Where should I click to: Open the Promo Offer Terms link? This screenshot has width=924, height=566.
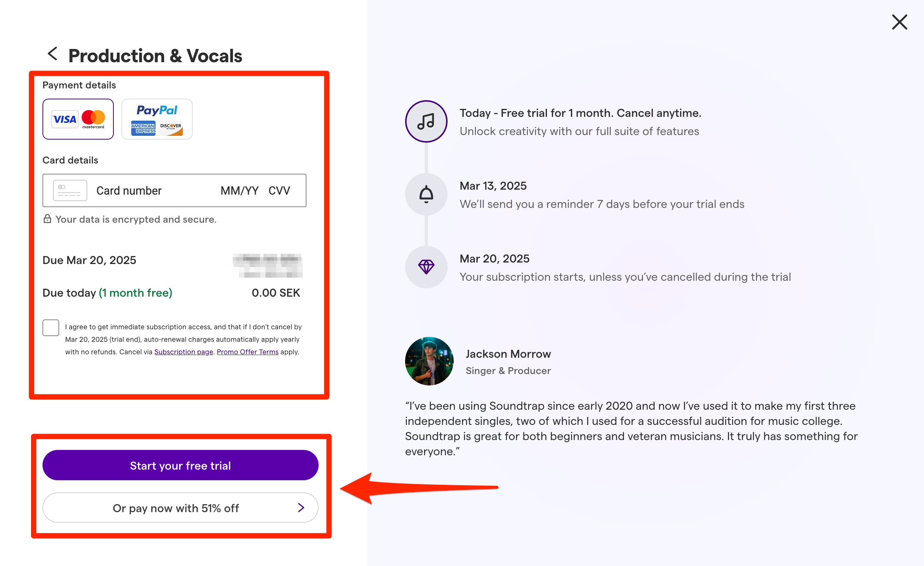(x=247, y=352)
